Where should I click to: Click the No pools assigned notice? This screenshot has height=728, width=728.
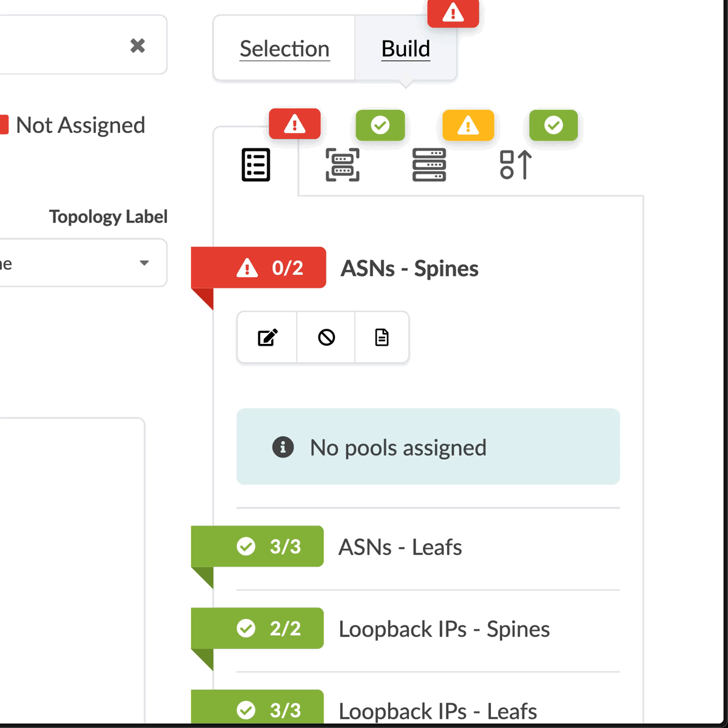pyautogui.click(x=428, y=447)
